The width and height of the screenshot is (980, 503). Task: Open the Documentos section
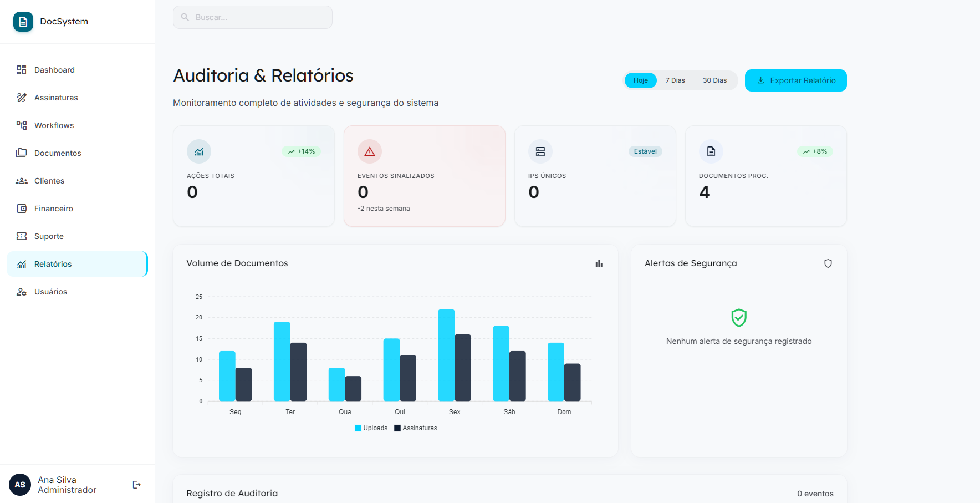pyautogui.click(x=78, y=153)
